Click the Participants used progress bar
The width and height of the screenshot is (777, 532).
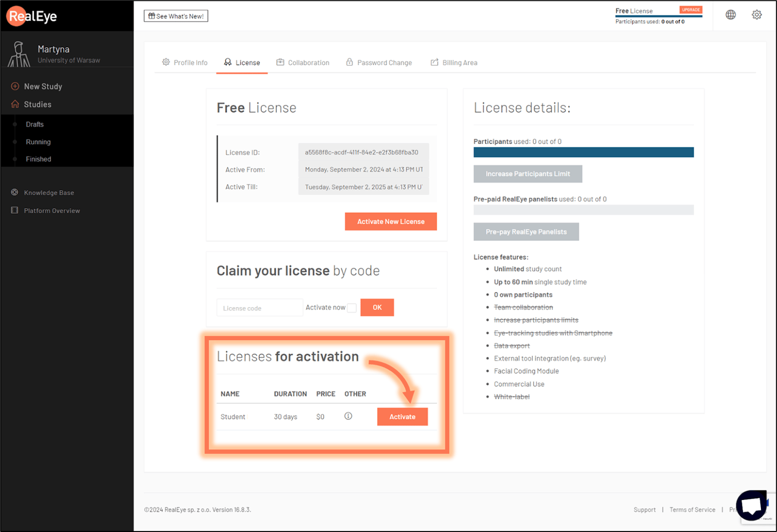click(x=583, y=152)
